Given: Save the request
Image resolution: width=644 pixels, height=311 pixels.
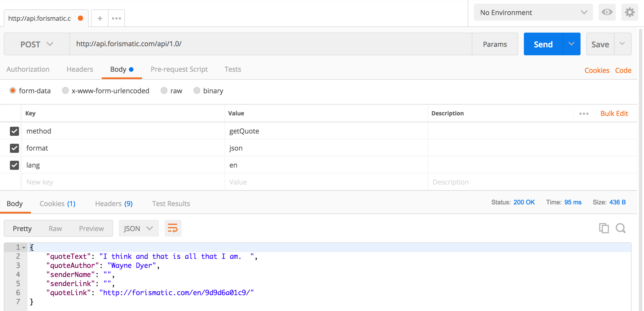Looking at the screenshot, I should (x=600, y=44).
